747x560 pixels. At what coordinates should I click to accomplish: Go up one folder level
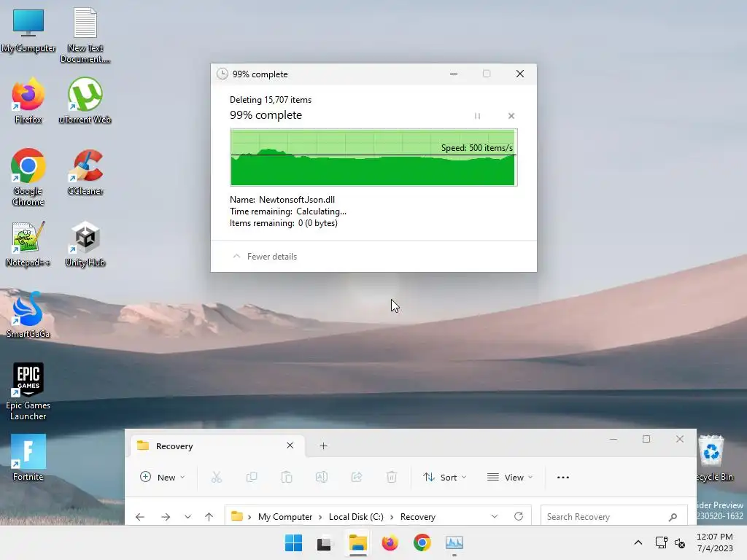[209, 517]
